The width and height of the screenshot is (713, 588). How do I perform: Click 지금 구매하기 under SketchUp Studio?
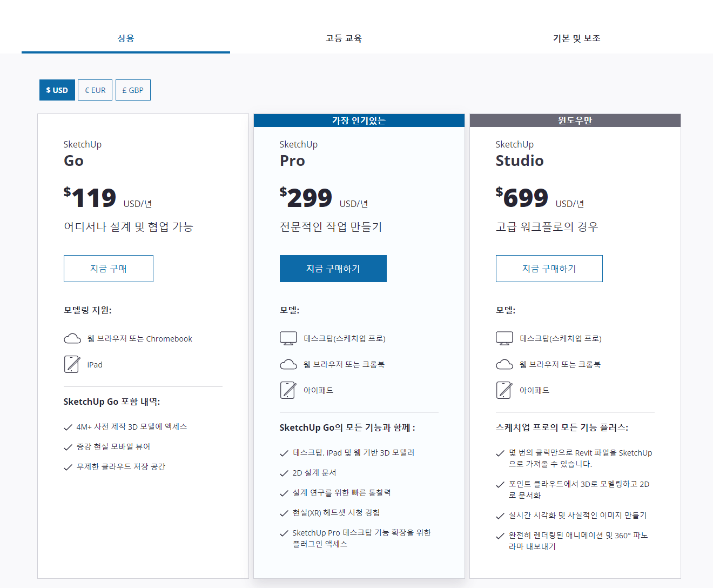coord(549,269)
